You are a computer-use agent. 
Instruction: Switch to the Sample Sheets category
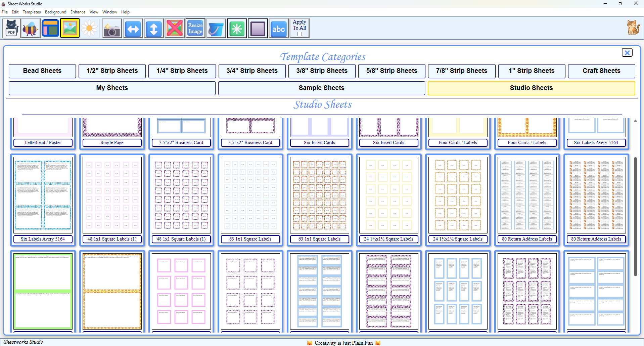(321, 88)
